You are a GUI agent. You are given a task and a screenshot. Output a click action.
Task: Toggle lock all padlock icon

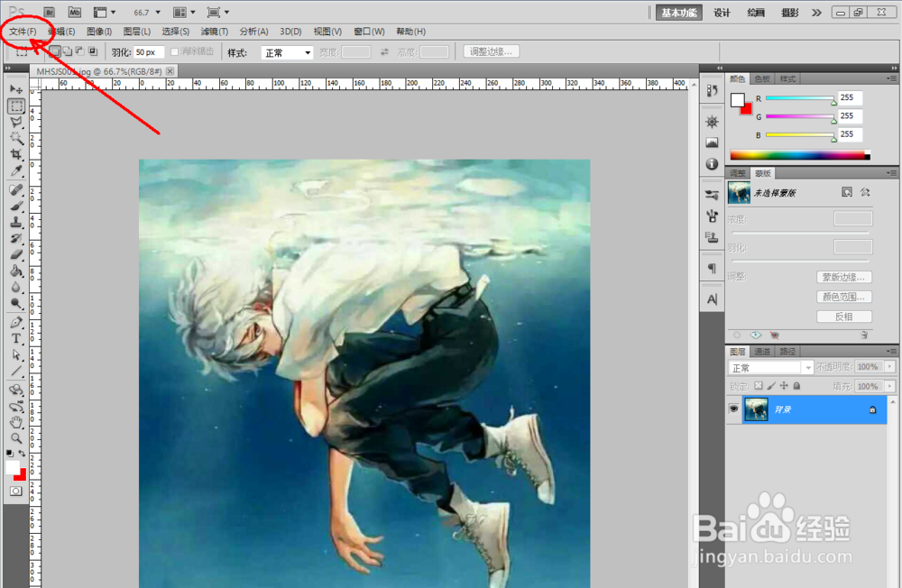coord(796,386)
